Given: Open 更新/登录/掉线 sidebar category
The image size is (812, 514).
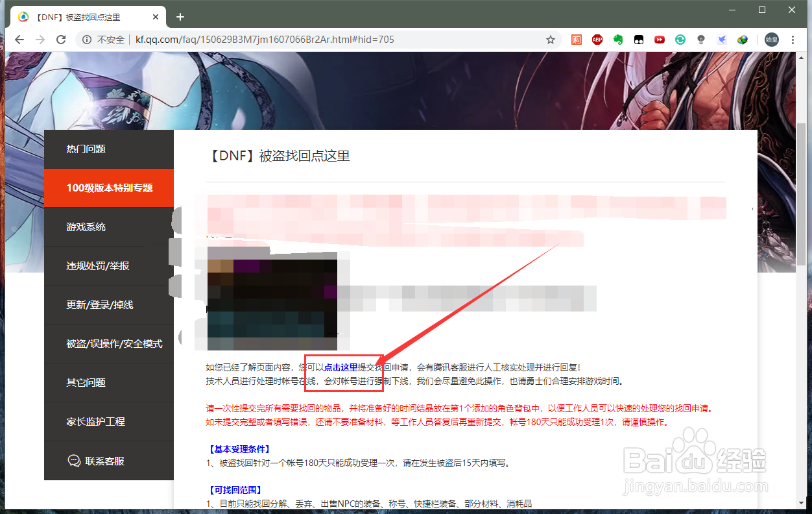Looking at the screenshot, I should click(x=109, y=305).
